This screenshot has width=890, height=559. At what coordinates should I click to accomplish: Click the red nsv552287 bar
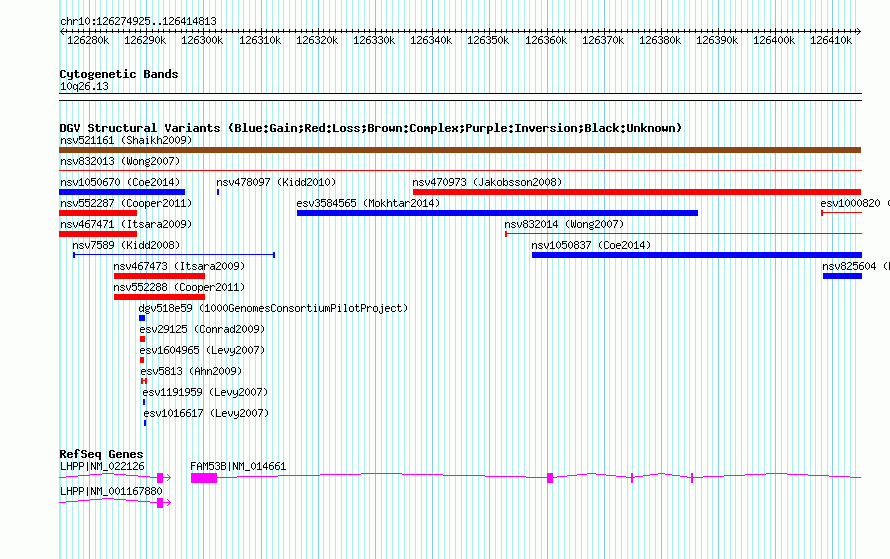(98, 213)
